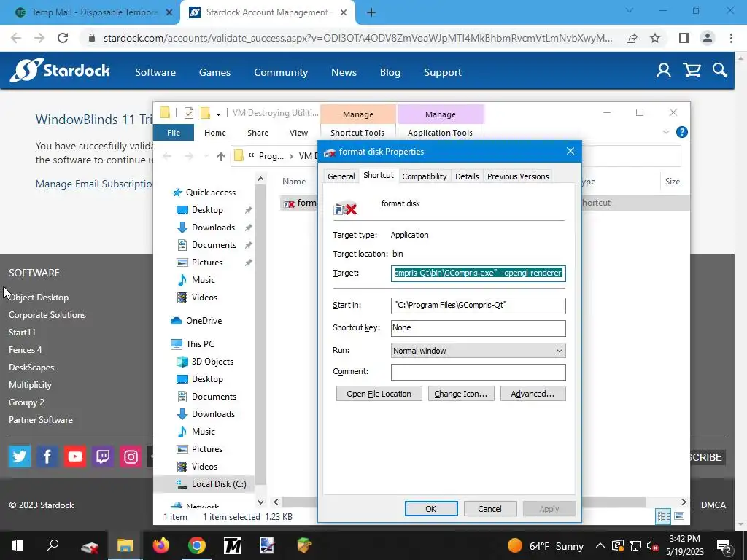Open Explorer File ribbon tab
The height and width of the screenshot is (560, 747).
[174, 133]
